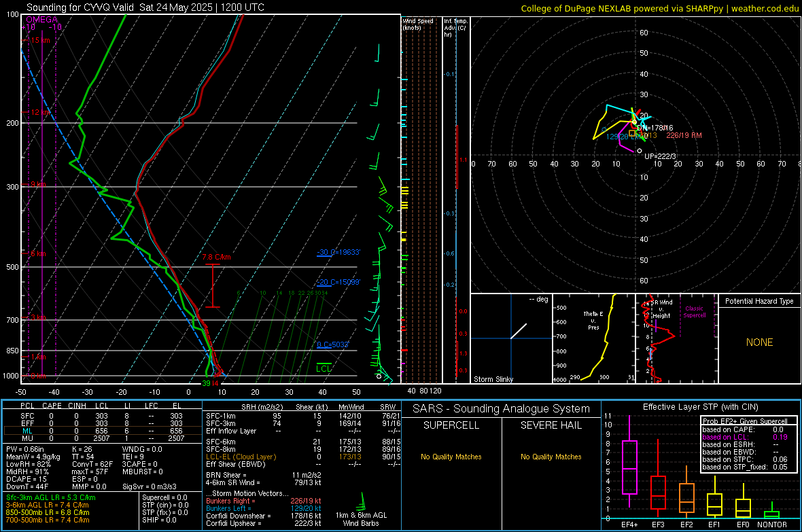Image resolution: width=802 pixels, height=532 pixels.
Task: Click the 'Effective Layer STP (with CIN)' title
Action: coord(700,407)
